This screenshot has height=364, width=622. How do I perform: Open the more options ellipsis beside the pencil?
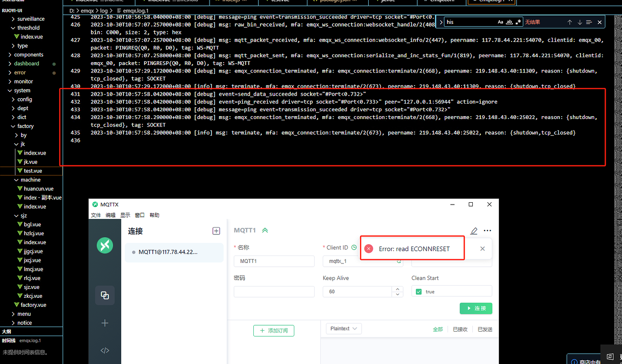[487, 230]
